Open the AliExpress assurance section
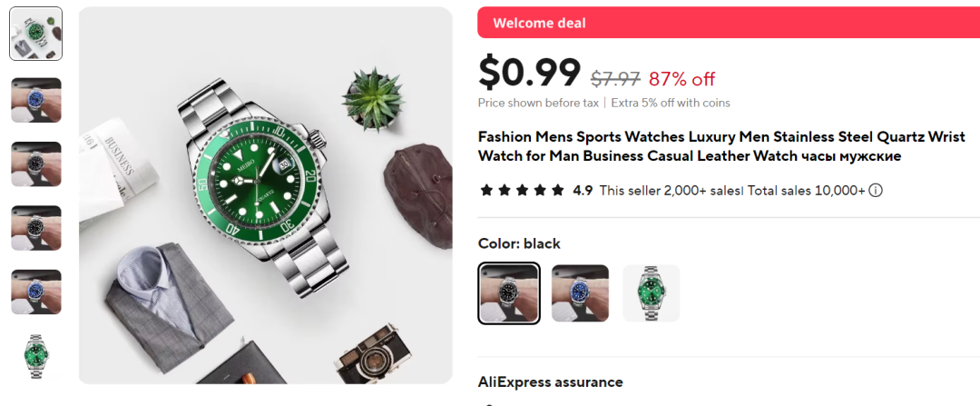The width and height of the screenshot is (980, 406). [551, 381]
